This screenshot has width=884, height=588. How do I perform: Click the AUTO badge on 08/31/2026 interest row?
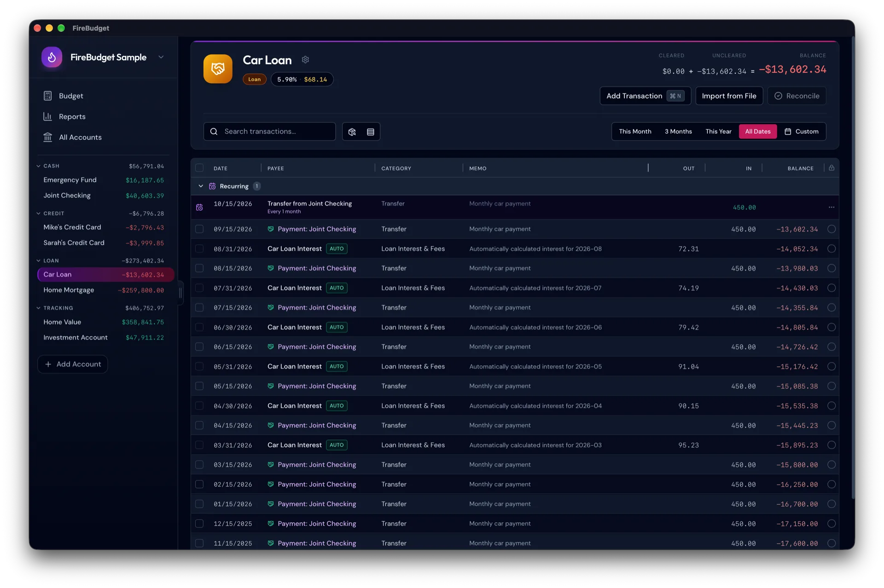[x=337, y=248]
